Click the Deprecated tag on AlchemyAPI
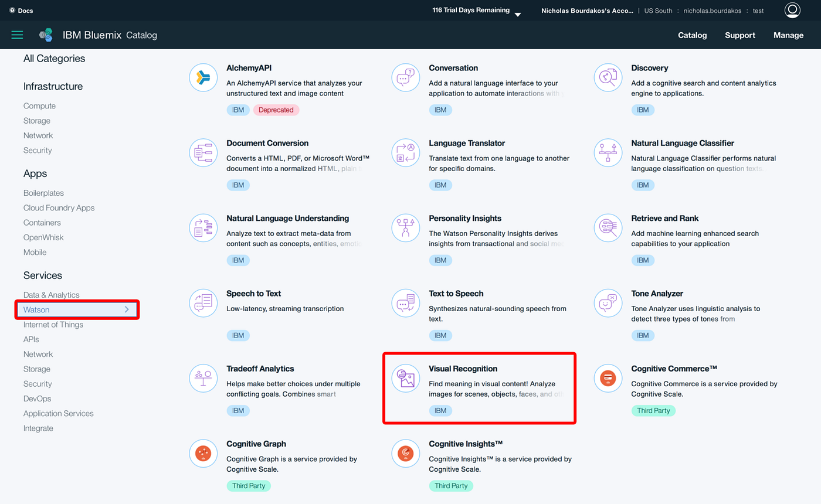Image resolution: width=821 pixels, height=504 pixels. point(276,110)
